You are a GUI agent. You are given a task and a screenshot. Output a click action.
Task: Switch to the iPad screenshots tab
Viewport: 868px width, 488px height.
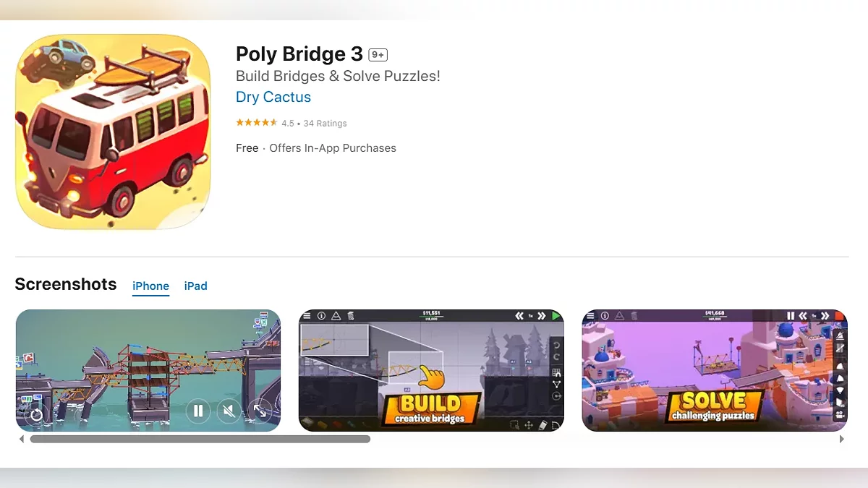coord(195,286)
